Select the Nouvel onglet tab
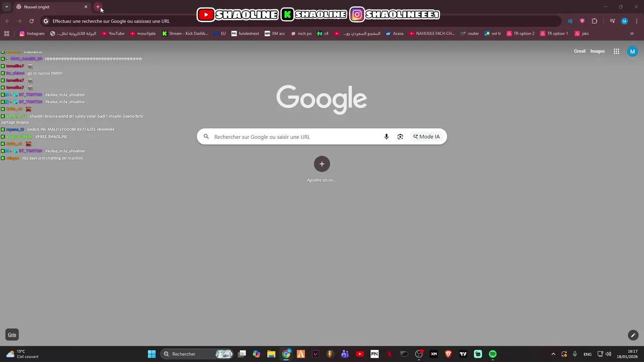This screenshot has width=644, height=362. click(52, 7)
